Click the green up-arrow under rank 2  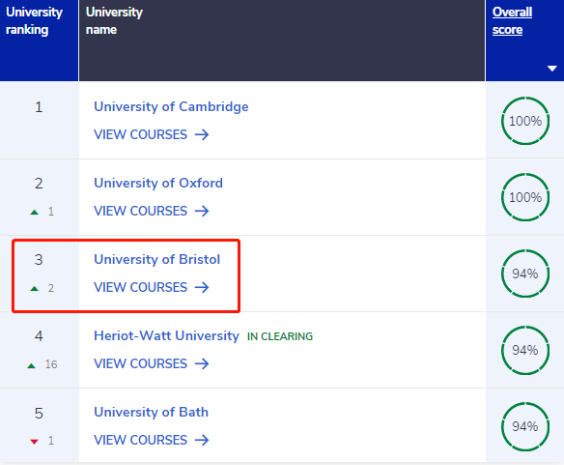click(x=34, y=212)
